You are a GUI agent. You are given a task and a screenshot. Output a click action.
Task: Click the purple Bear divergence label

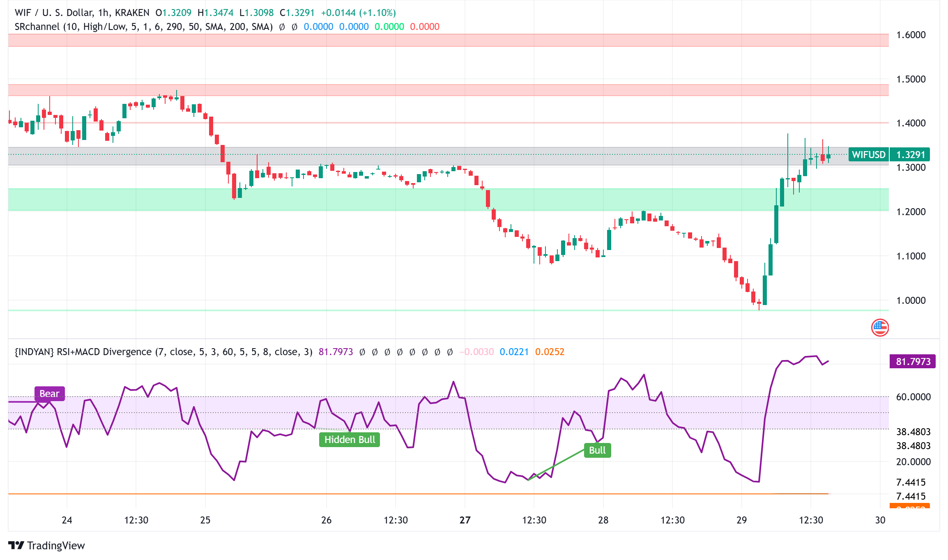pos(49,394)
